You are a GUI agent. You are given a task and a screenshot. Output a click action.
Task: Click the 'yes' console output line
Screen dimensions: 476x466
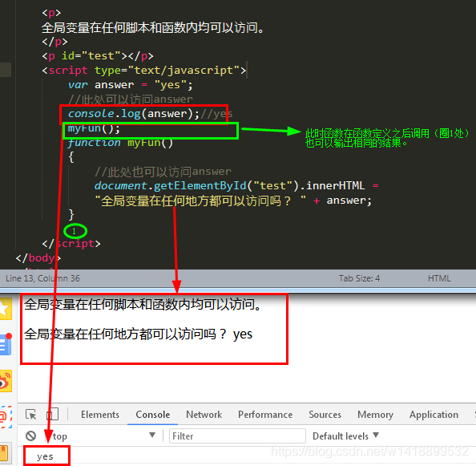tap(45, 456)
